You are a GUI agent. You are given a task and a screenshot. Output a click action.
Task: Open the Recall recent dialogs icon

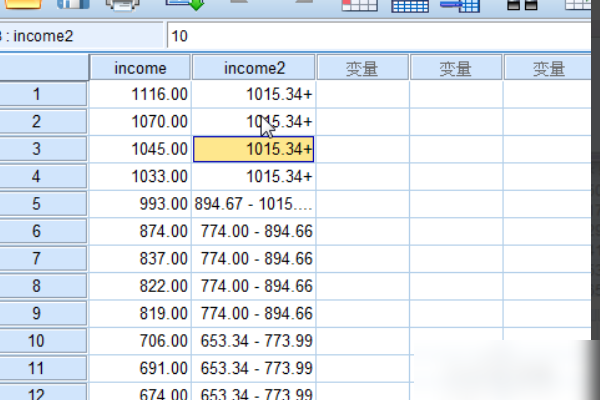pos(184,5)
